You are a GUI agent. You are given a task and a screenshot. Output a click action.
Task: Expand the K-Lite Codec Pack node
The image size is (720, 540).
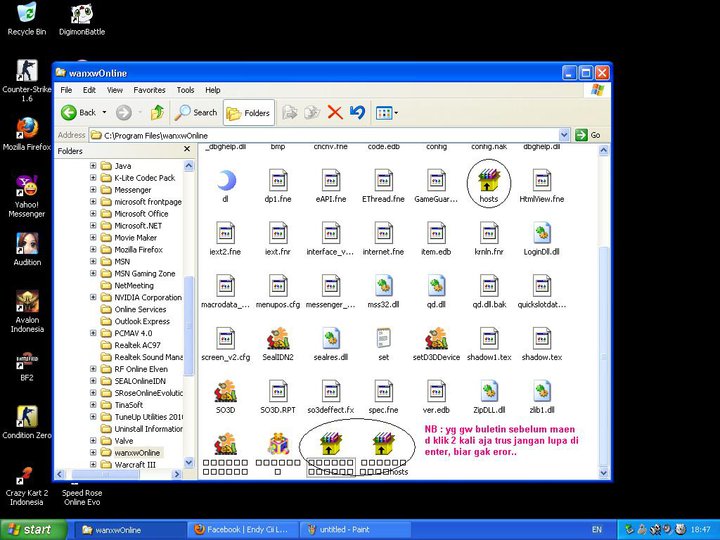tap(93, 177)
